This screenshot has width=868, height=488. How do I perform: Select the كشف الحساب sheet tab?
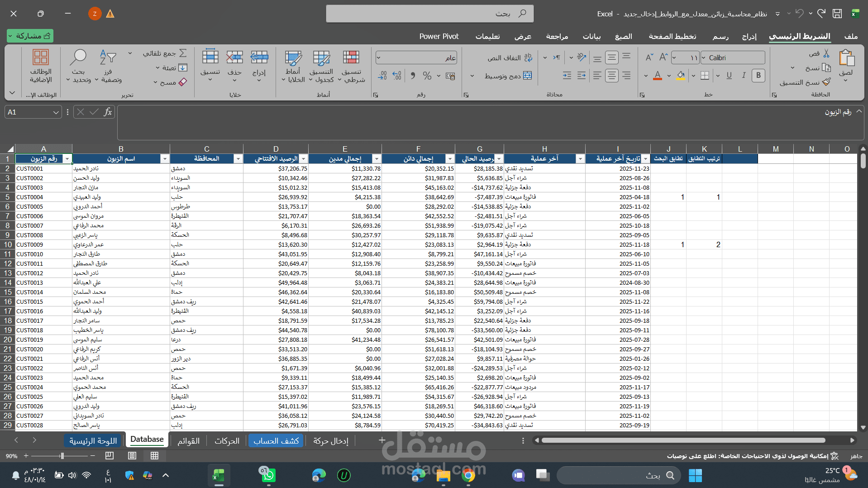tap(276, 440)
